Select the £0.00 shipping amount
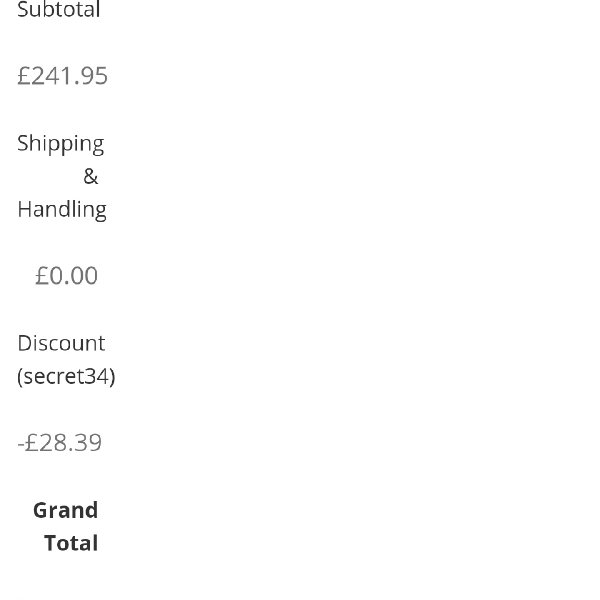The height and width of the screenshot is (600, 600). coord(66,276)
